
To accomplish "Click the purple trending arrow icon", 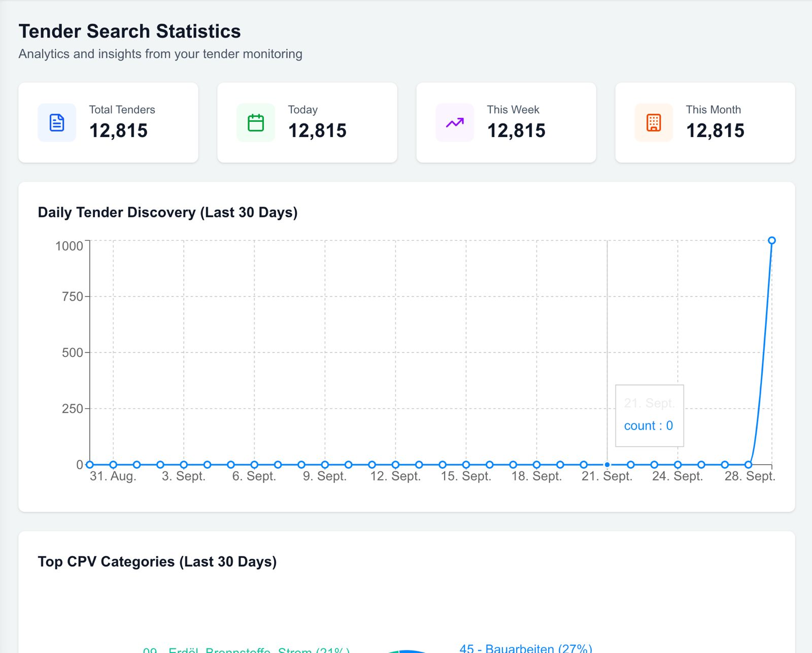I will [455, 123].
